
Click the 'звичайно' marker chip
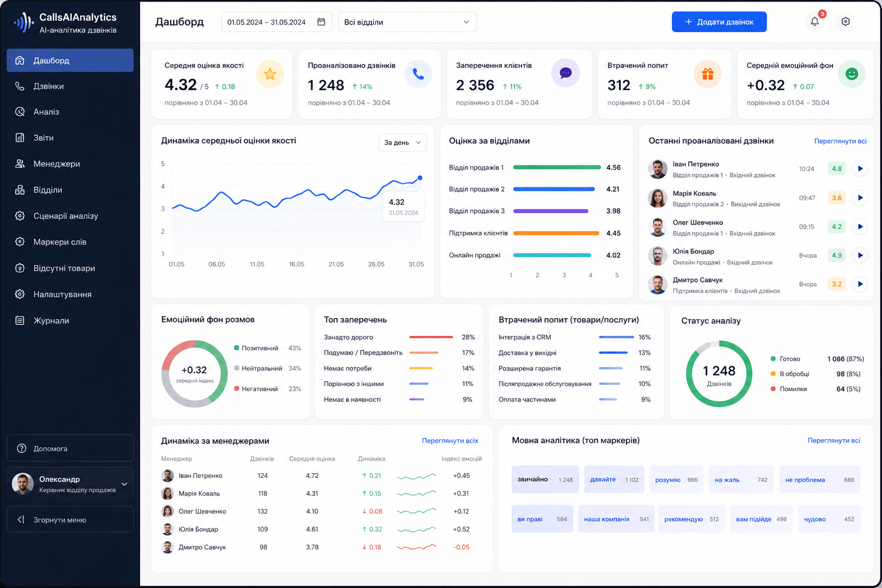545,479
